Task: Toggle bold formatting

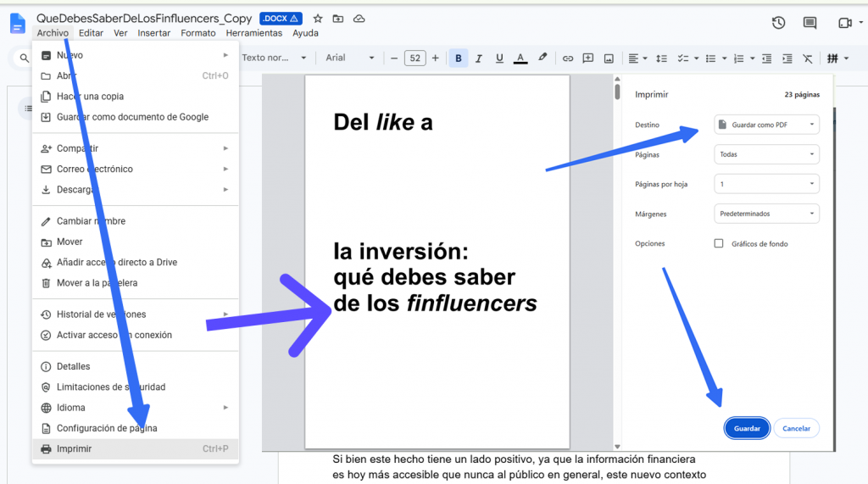Action: click(x=459, y=58)
